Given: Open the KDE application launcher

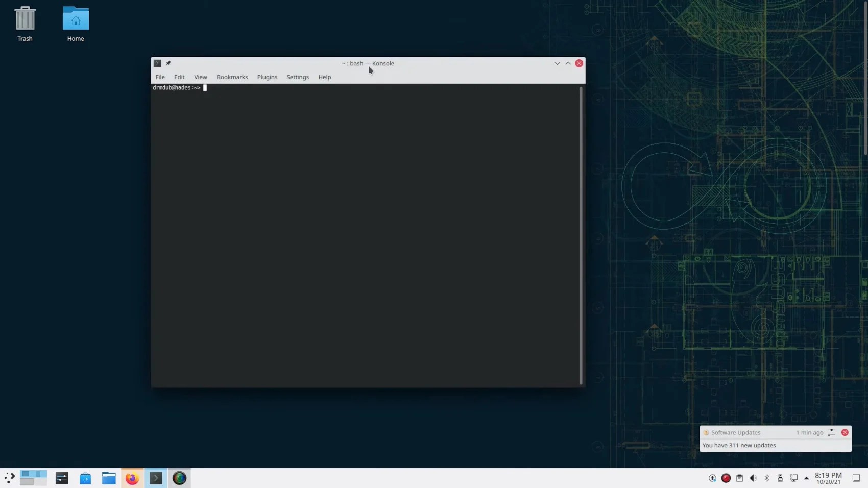Looking at the screenshot, I should coord(9,478).
